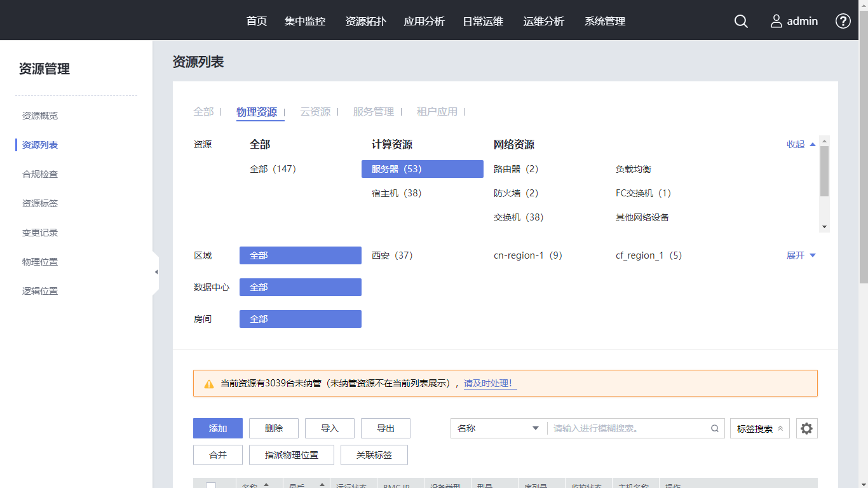Open 应用分析 in top menu

click(x=424, y=21)
